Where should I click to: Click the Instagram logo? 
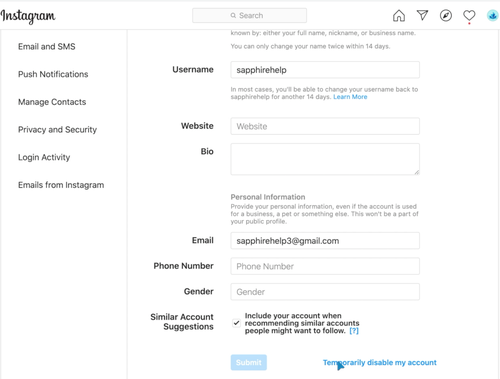(28, 16)
